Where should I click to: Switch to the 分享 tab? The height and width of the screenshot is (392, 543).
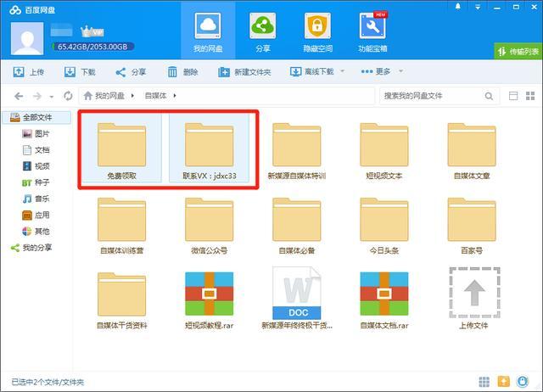[x=263, y=32]
